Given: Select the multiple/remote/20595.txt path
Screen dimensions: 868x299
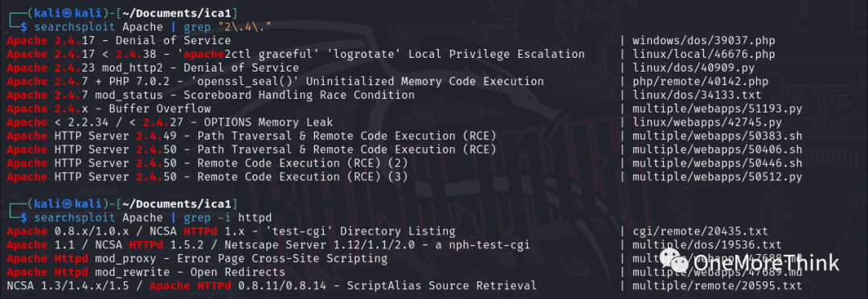Looking at the screenshot, I should point(718,285).
